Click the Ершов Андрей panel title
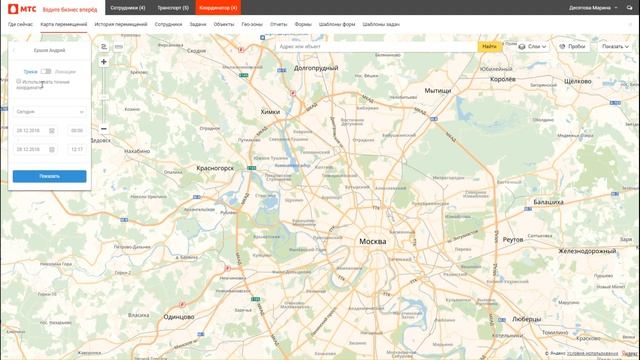Image resolution: width=640 pixels, height=360 pixels. click(x=49, y=50)
